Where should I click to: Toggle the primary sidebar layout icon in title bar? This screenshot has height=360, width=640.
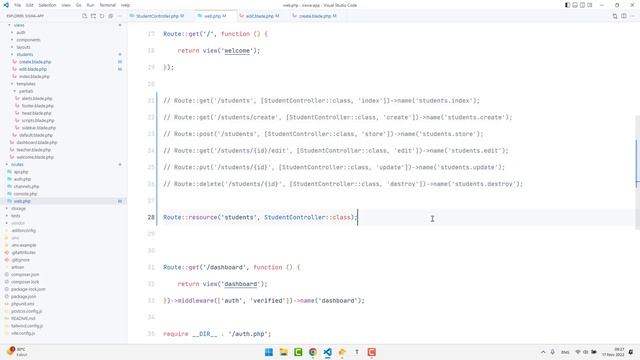click(x=567, y=5)
